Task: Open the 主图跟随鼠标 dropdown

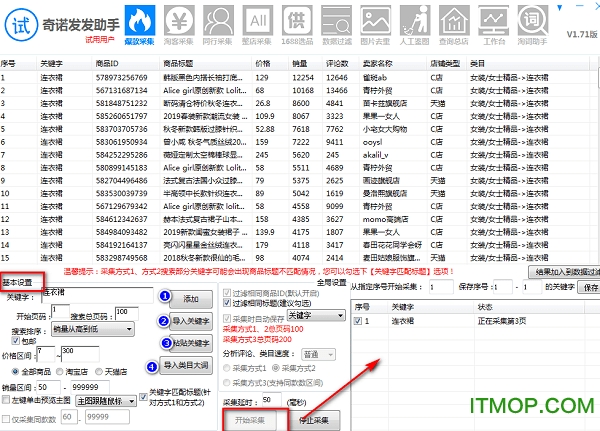Action: (106, 401)
